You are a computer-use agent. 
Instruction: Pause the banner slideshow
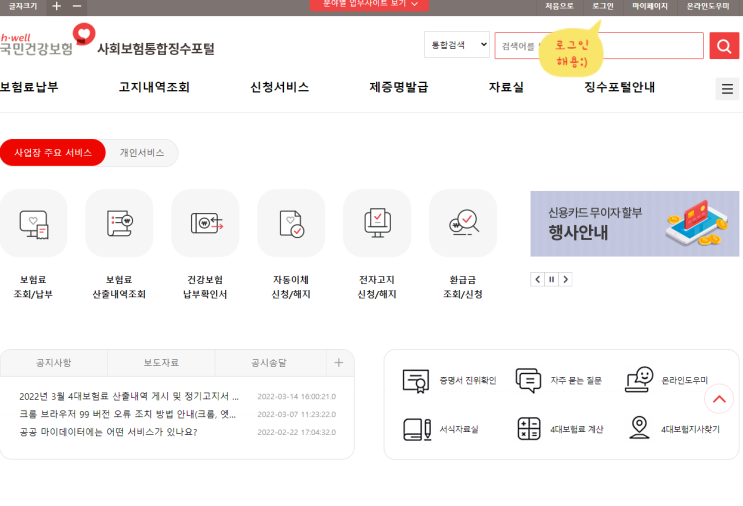tap(552, 280)
